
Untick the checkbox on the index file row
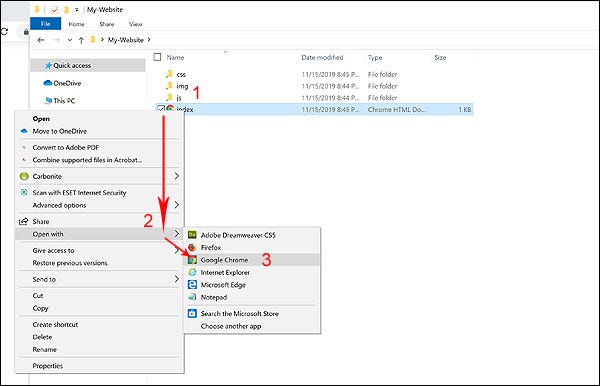(x=161, y=109)
